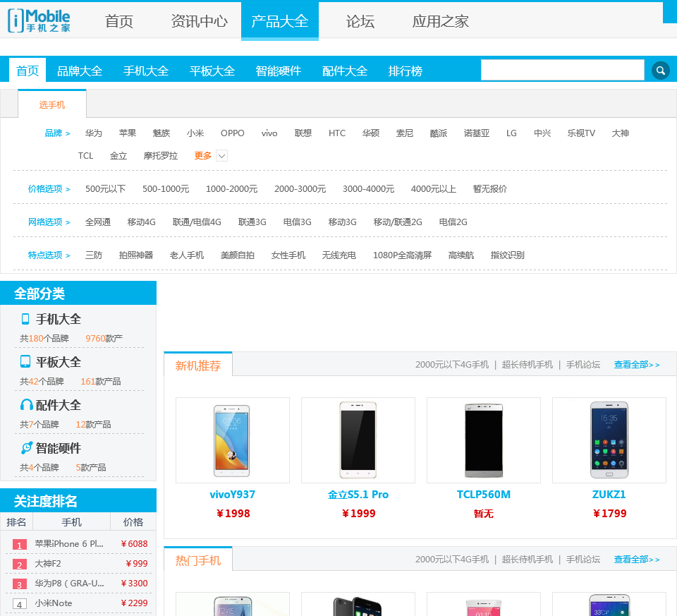Select feature option 三防

tap(93, 255)
